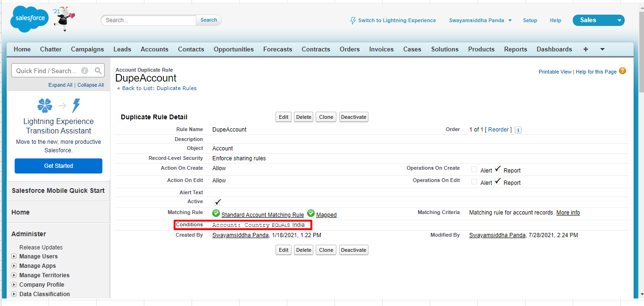
Task: Click Salesforce Mobile Quick Start
Action: pos(59,191)
